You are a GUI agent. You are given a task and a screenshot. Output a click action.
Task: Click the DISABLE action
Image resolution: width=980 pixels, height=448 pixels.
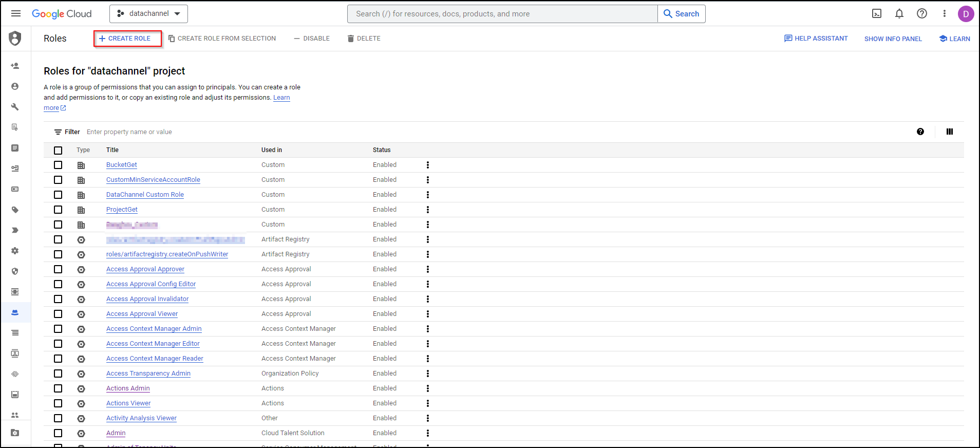click(x=312, y=39)
